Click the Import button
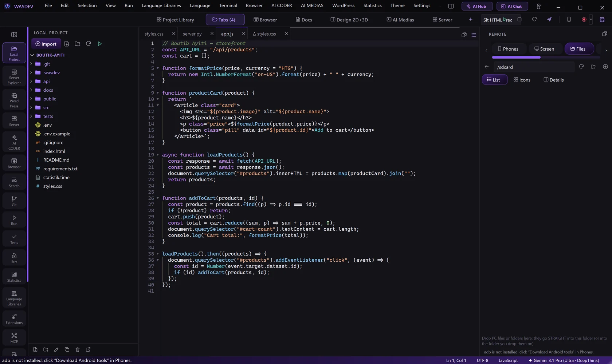Screen dimensions: 612x364 46,44
